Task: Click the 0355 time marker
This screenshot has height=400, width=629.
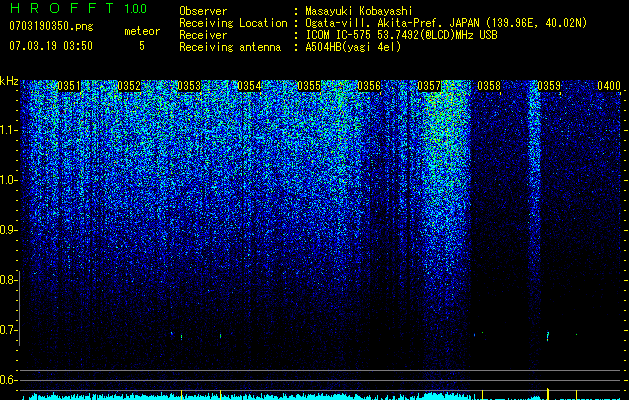Action: [x=309, y=86]
